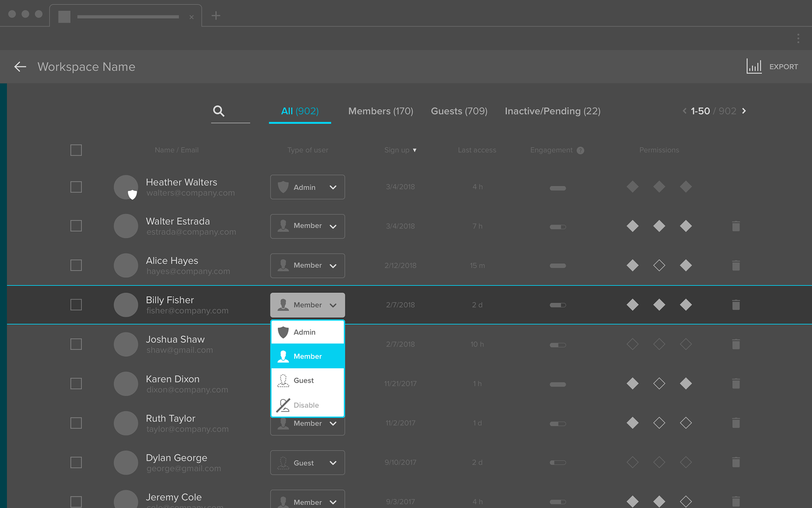
Task: Sort by Sign up column arrow
Action: 414,150
